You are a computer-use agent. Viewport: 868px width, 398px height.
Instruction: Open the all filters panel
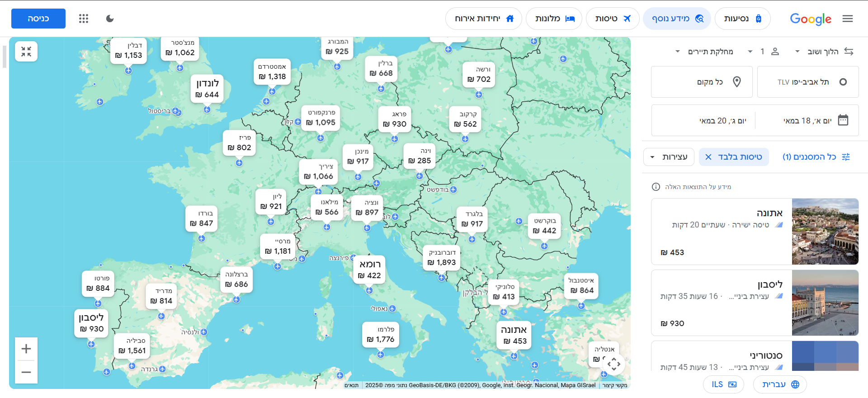tap(816, 157)
